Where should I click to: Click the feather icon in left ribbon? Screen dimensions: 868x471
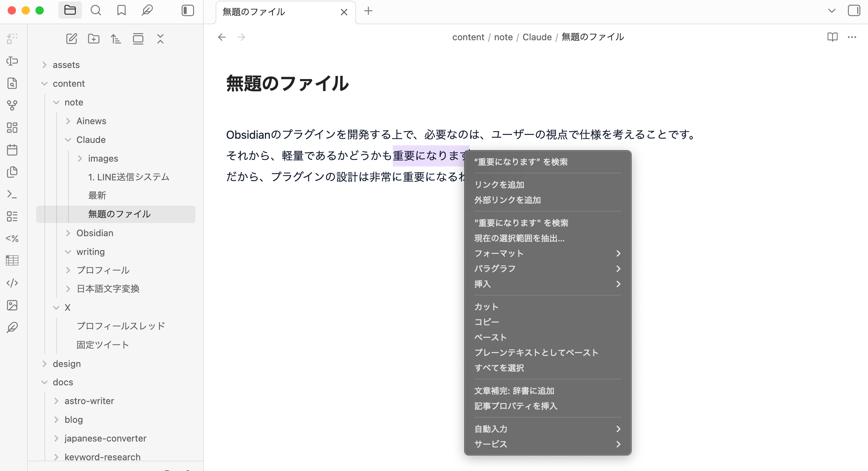pyautogui.click(x=12, y=327)
